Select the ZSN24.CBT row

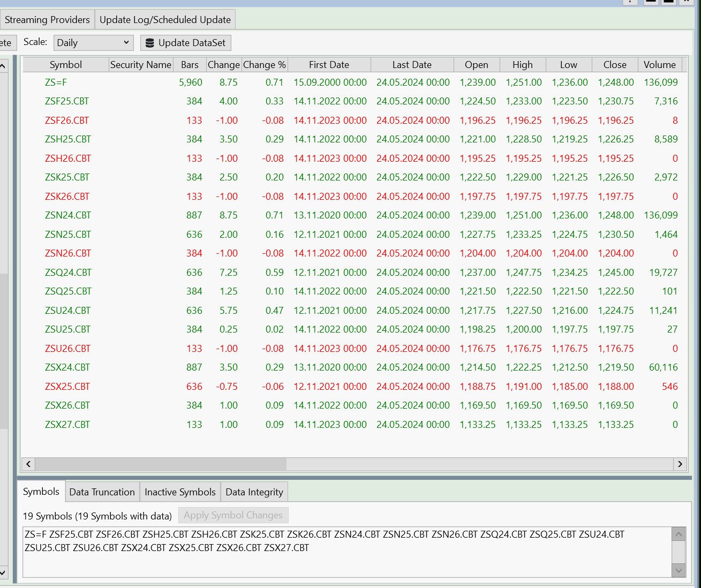[x=68, y=215]
